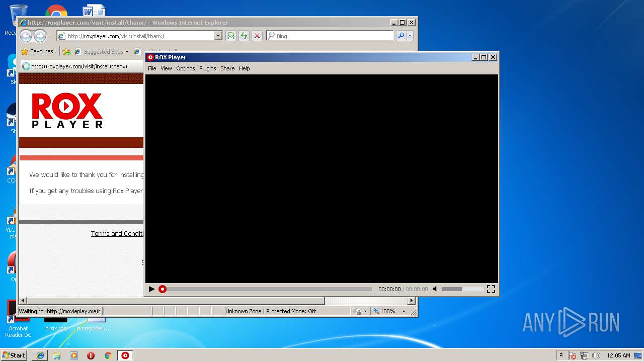Expand the zoom level dropdown arrow in IE

click(x=404, y=311)
